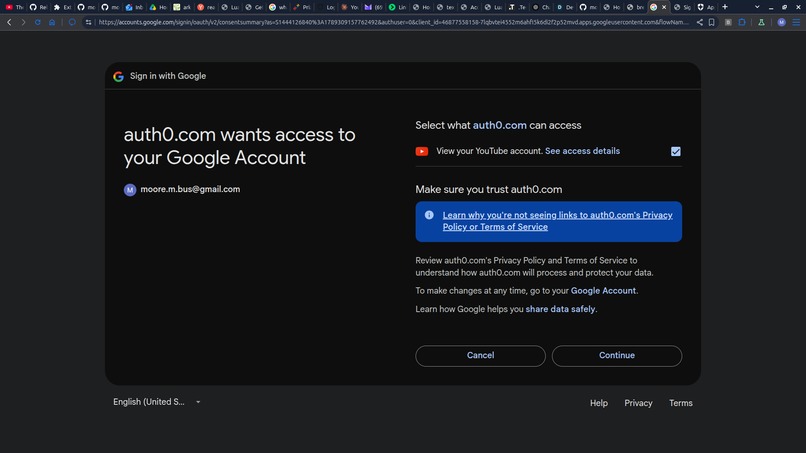Image resolution: width=806 pixels, height=453 pixels.
Task: Switch to the 'rec' tab
Action: (x=206, y=7)
